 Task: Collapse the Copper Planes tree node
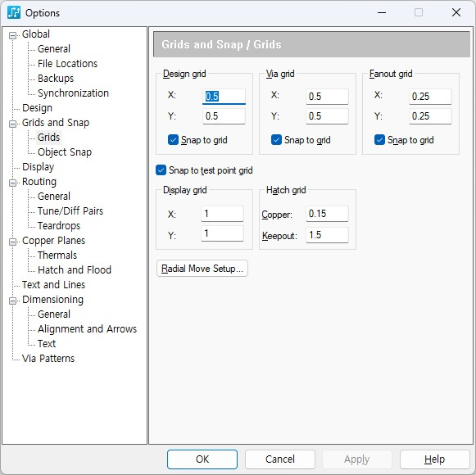point(12,242)
